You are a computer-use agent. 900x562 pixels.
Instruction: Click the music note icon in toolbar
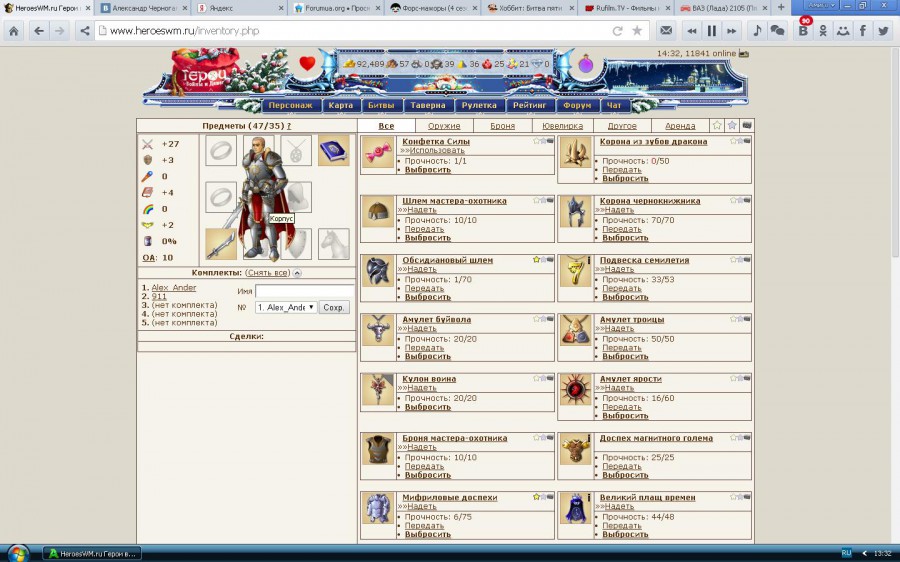(757, 31)
